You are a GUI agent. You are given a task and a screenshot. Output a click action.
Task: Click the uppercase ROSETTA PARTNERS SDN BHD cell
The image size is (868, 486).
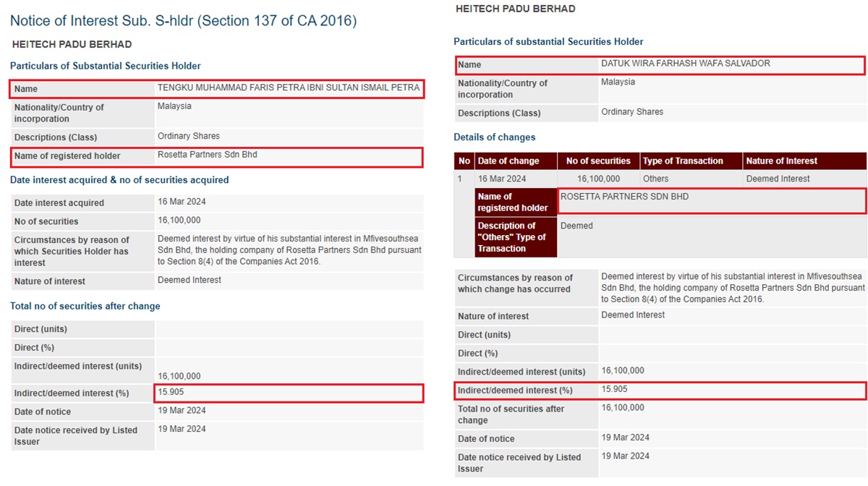coord(625,197)
